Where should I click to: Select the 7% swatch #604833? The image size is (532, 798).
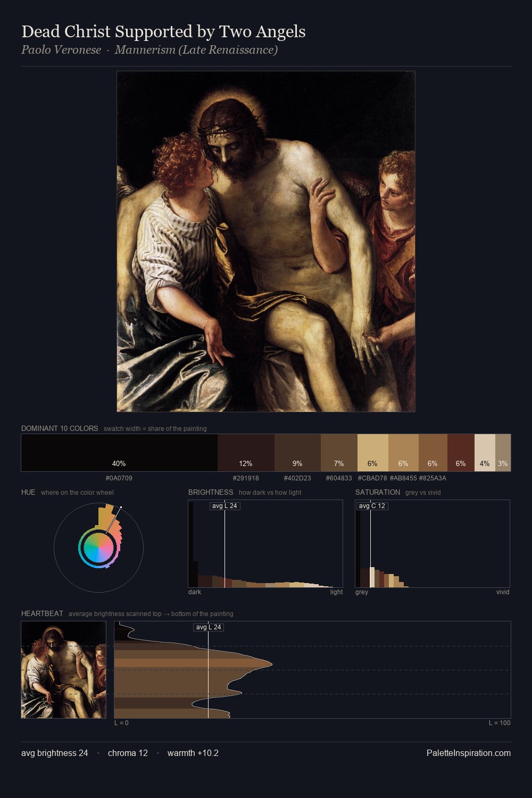pyautogui.click(x=339, y=453)
